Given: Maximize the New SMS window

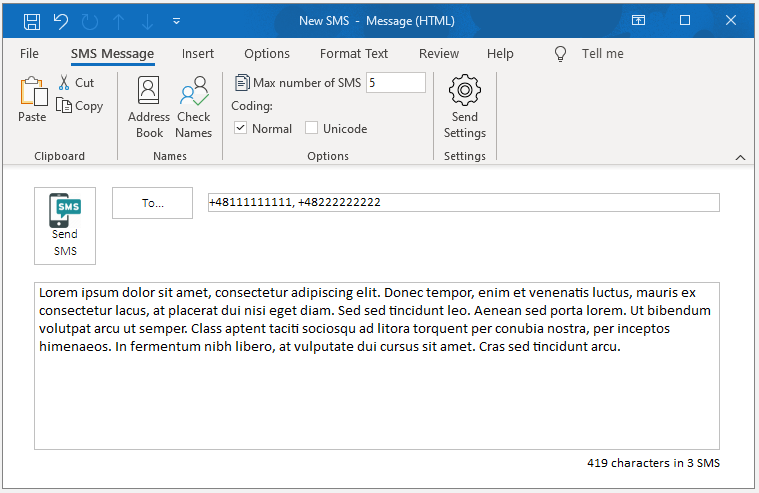Looking at the screenshot, I should (684, 20).
